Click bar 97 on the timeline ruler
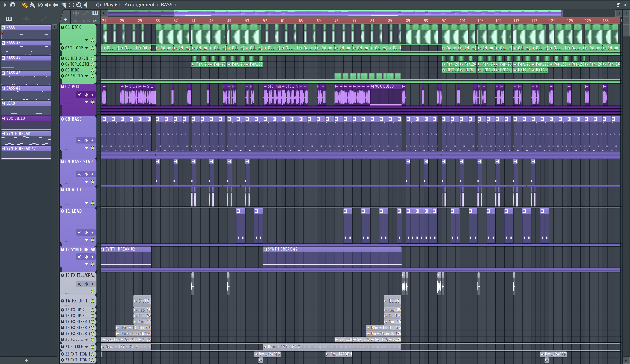 click(x=444, y=21)
